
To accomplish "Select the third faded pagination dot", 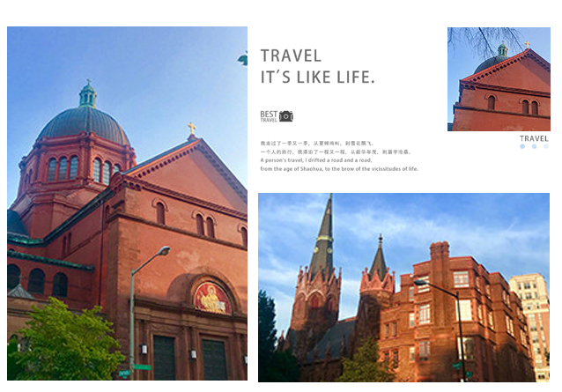I will click(545, 146).
